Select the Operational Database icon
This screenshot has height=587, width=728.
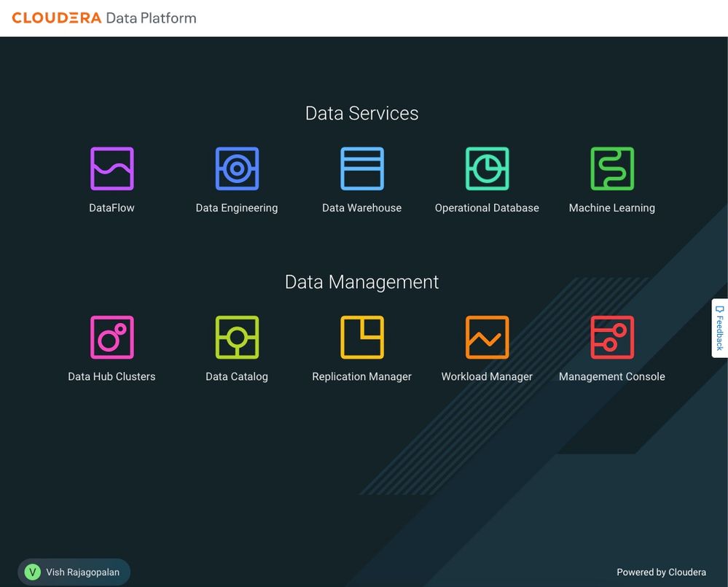click(487, 168)
